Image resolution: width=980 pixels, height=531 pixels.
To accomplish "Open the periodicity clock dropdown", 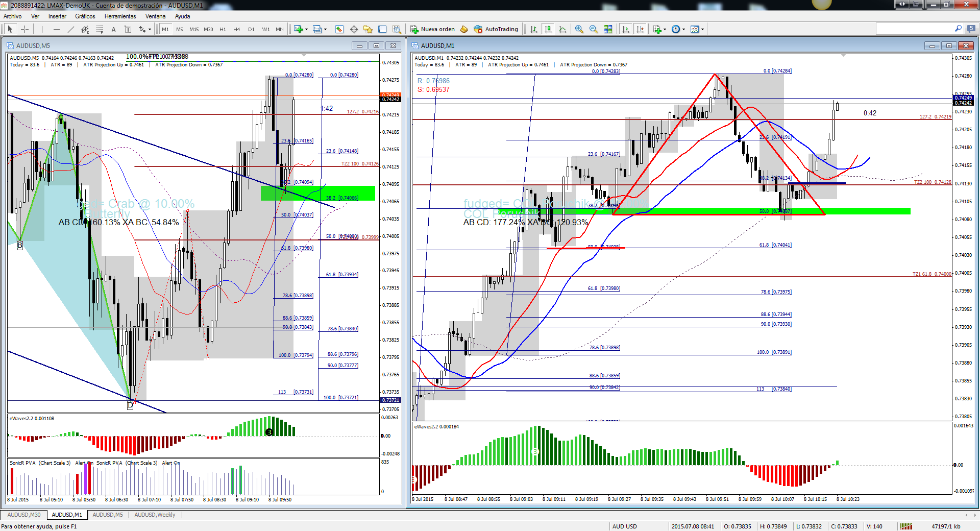I will pyautogui.click(x=678, y=29).
